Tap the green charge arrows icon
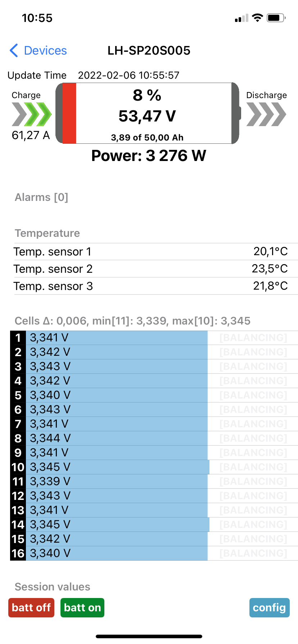The image size is (298, 644). (32, 114)
